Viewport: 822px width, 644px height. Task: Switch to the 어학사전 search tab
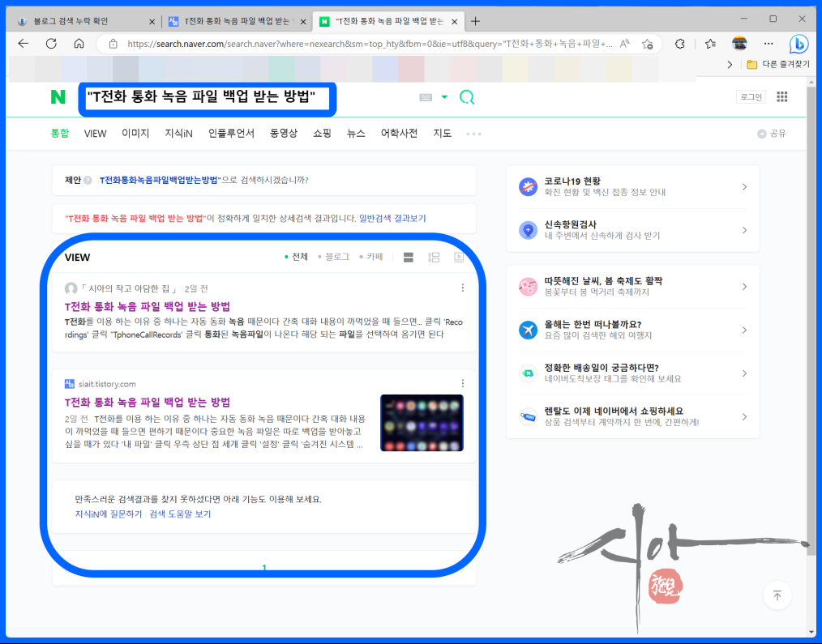[399, 134]
